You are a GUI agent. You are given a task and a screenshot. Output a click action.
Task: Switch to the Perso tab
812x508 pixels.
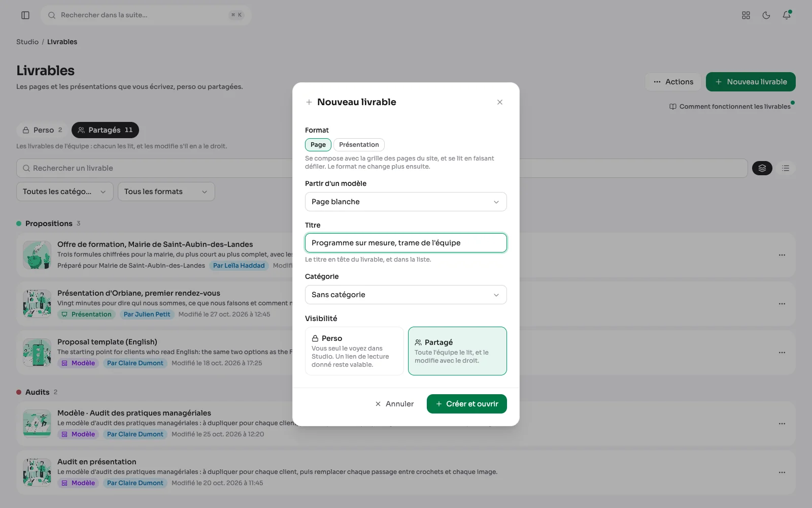(43, 130)
